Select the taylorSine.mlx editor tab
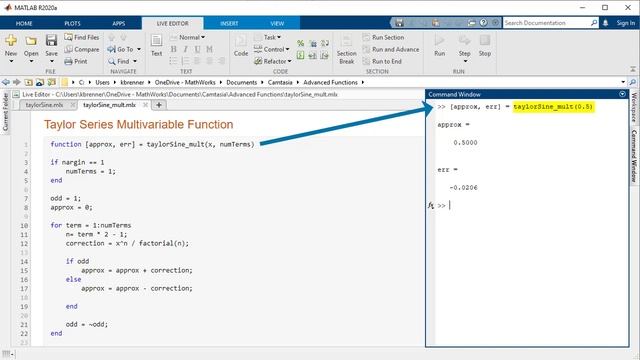 click(x=44, y=105)
